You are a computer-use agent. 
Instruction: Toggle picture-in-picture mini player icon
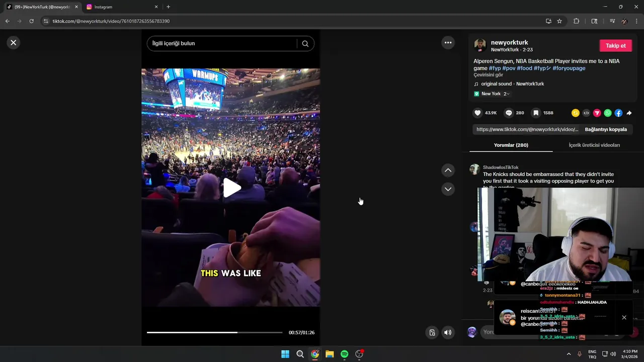click(432, 332)
